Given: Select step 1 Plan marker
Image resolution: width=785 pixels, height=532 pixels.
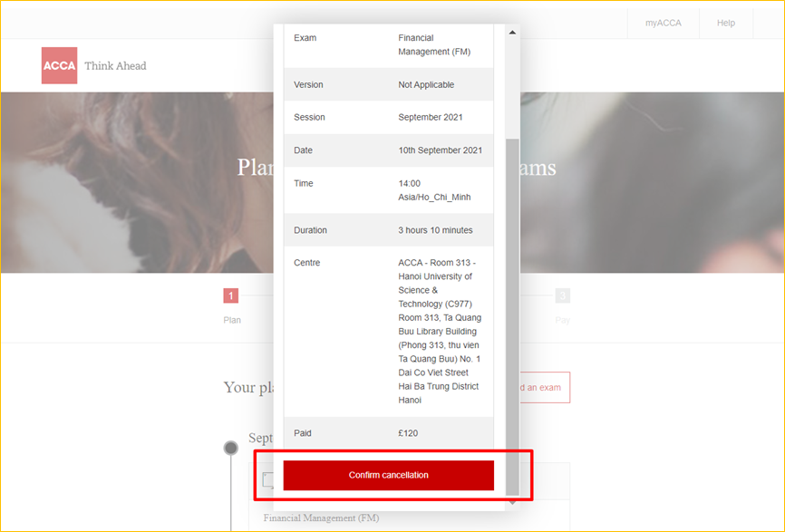Looking at the screenshot, I should click(x=231, y=295).
